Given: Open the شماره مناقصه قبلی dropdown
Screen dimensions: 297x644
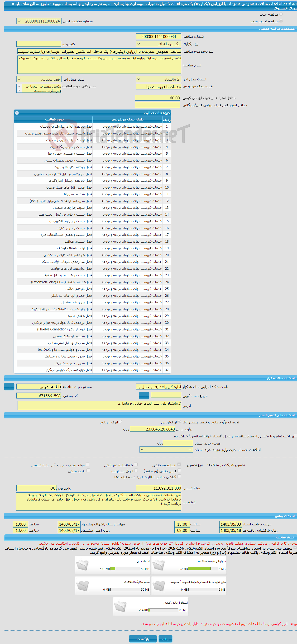Looking at the screenshot, I should 39,21.
